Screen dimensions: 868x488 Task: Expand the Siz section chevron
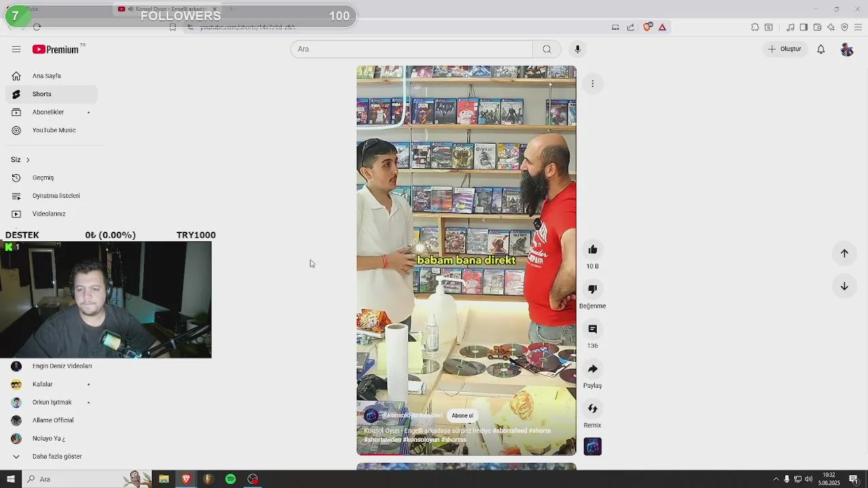pos(28,160)
